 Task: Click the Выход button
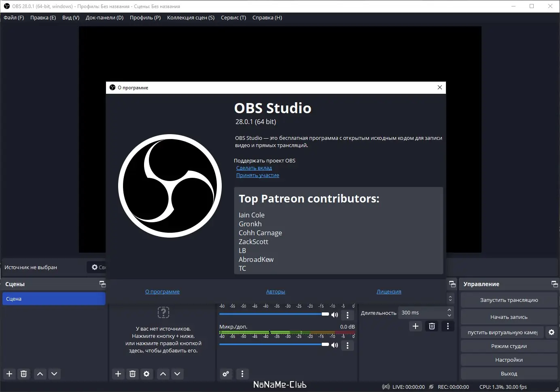[509, 374]
